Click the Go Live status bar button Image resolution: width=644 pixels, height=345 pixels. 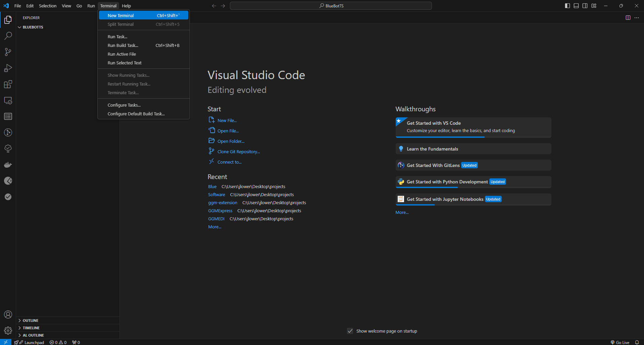point(620,342)
